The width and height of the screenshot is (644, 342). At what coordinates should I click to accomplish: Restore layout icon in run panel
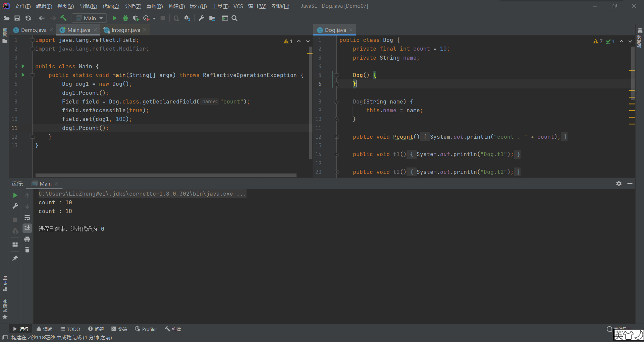click(15, 245)
